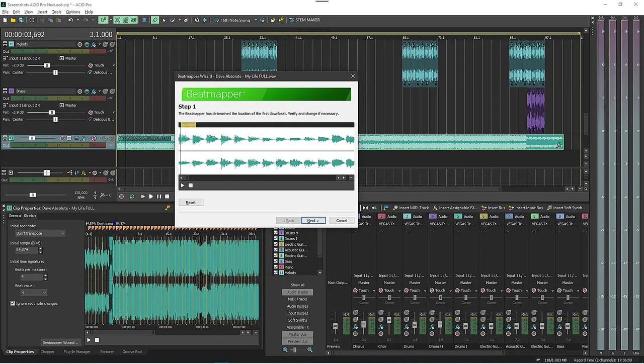Click the Undo arrow in toolbar
This screenshot has width=644, height=364.
(x=70, y=20)
